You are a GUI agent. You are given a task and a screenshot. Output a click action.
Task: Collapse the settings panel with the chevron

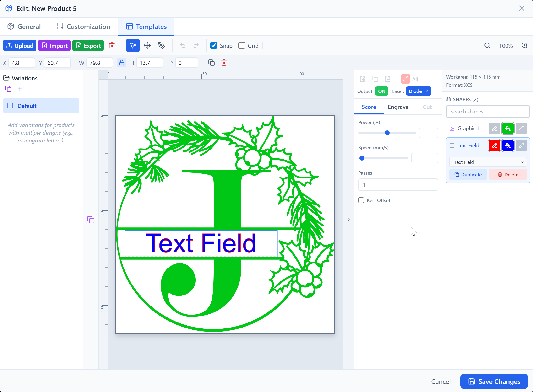[348, 220]
